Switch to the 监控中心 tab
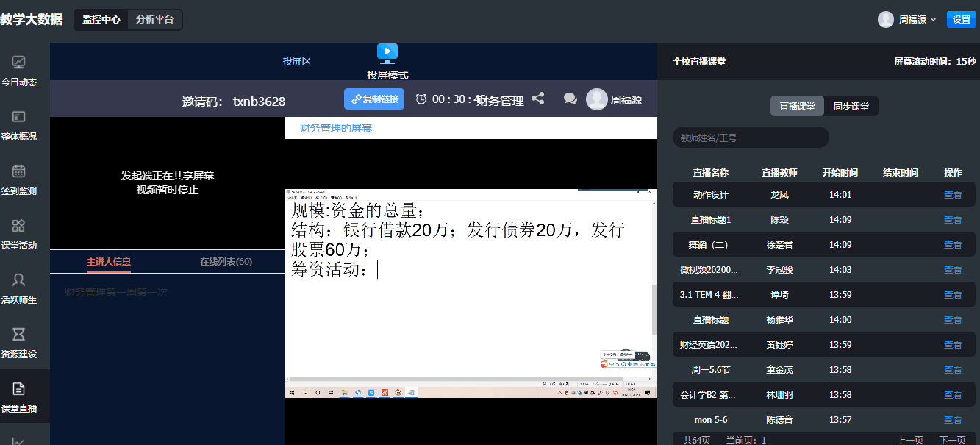This screenshot has height=445, width=980. coord(101,20)
